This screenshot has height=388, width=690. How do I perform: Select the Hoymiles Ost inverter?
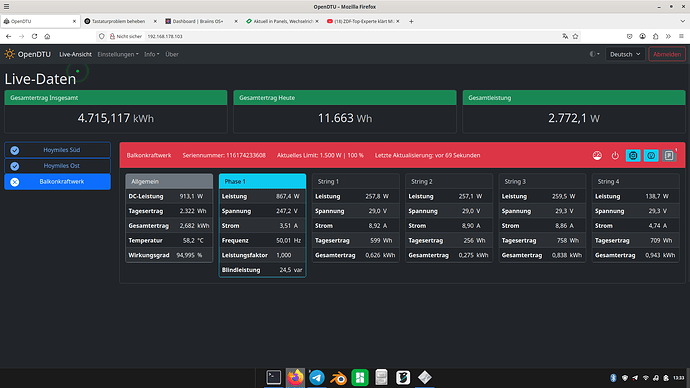pos(57,166)
